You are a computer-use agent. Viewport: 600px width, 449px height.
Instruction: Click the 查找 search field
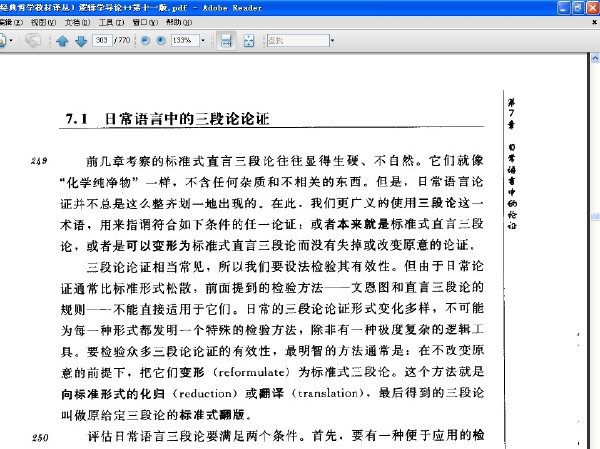click(298, 40)
